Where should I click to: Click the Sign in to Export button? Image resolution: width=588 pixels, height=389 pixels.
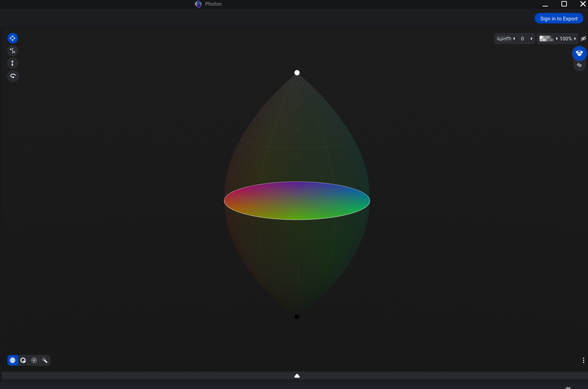tap(559, 18)
